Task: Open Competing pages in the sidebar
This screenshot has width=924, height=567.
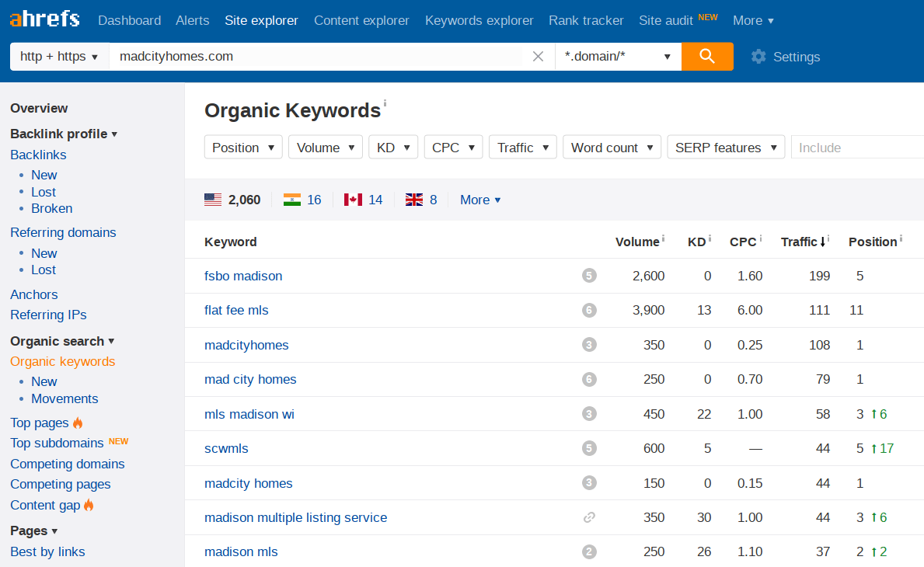Action: point(60,484)
